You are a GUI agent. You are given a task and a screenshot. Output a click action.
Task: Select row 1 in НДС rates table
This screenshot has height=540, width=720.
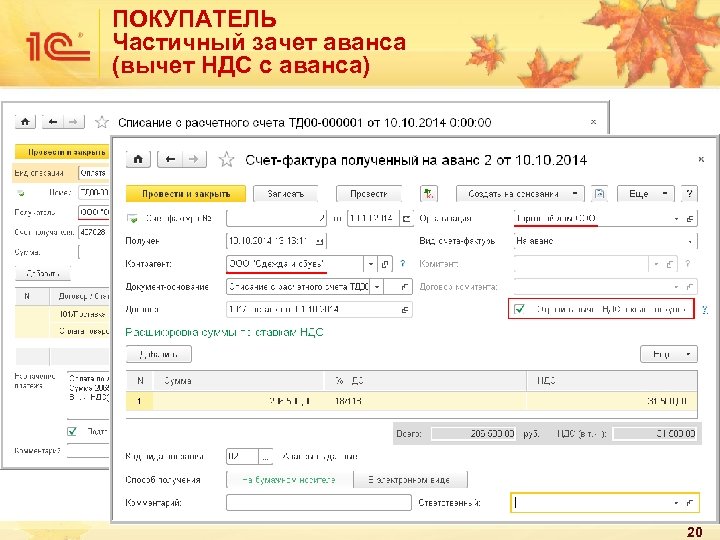(411, 401)
